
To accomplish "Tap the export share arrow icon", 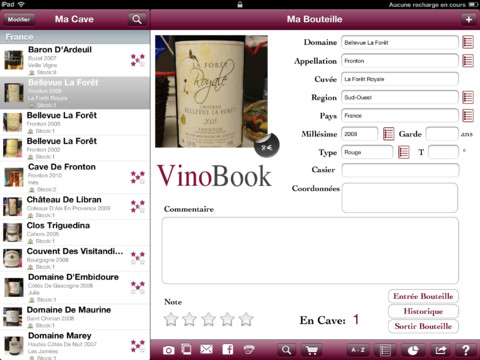I will point(441,350).
